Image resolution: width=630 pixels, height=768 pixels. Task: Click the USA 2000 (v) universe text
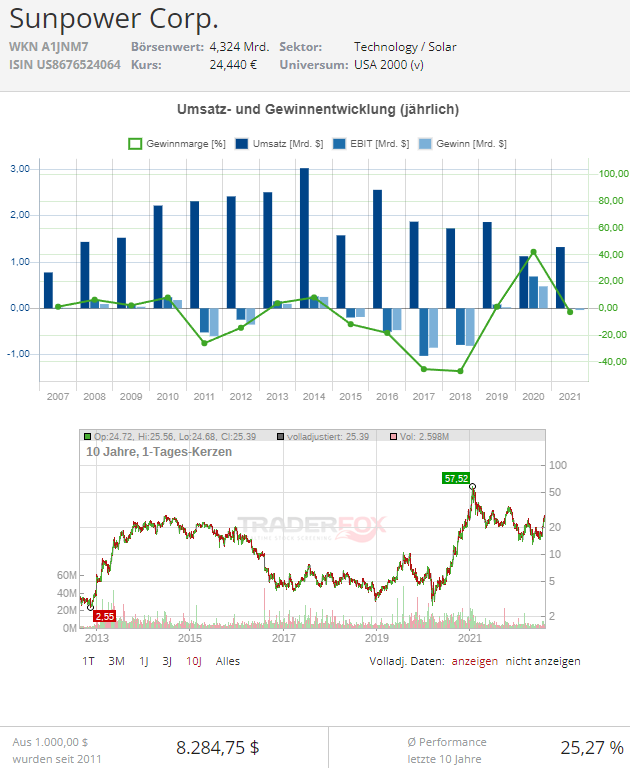(389, 65)
